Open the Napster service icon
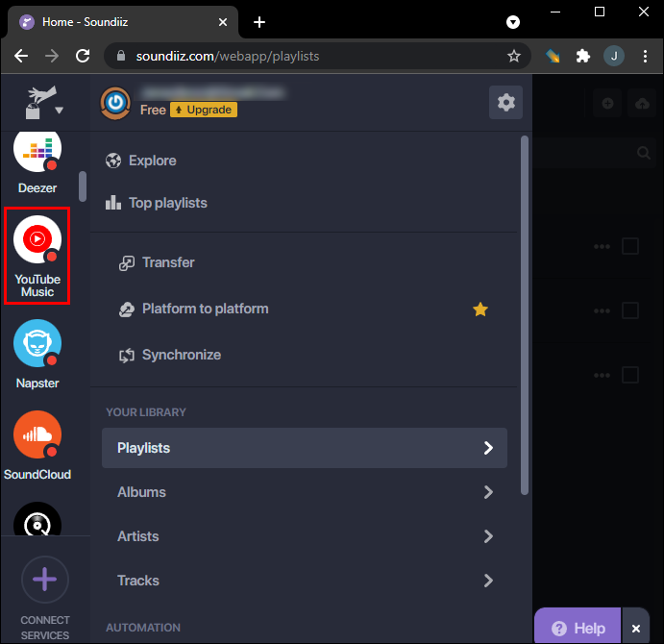The image size is (664, 644). click(x=37, y=343)
